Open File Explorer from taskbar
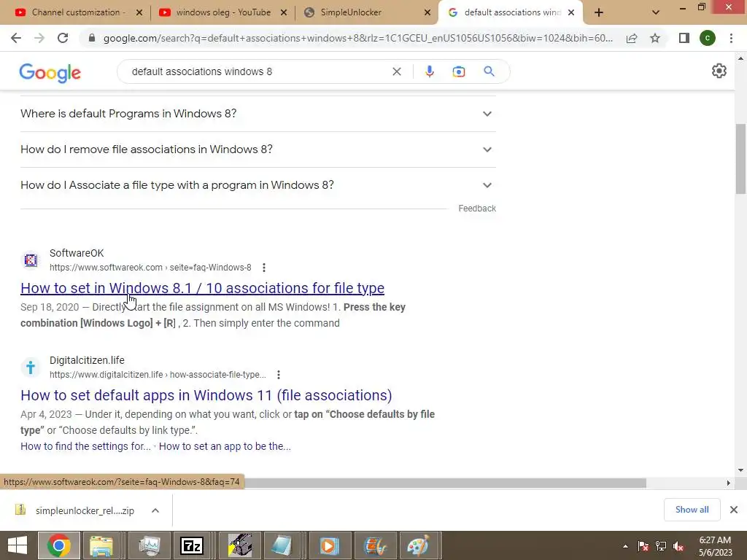 (101, 545)
